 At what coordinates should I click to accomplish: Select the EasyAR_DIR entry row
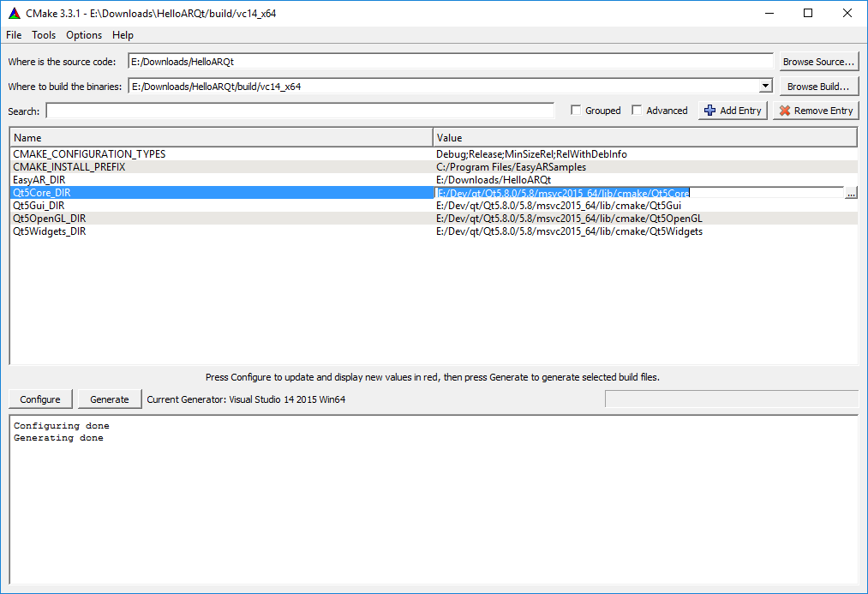point(39,180)
